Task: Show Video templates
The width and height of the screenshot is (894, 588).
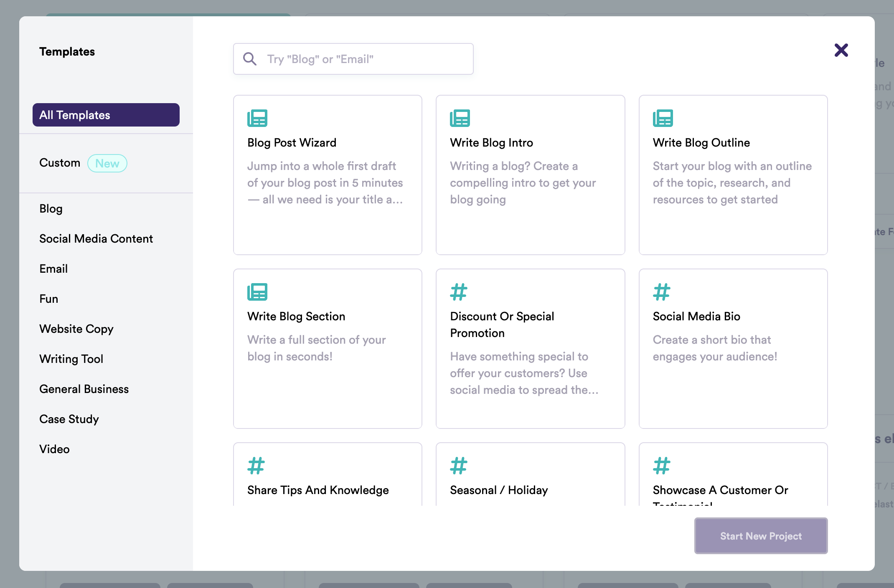Action: (54, 449)
